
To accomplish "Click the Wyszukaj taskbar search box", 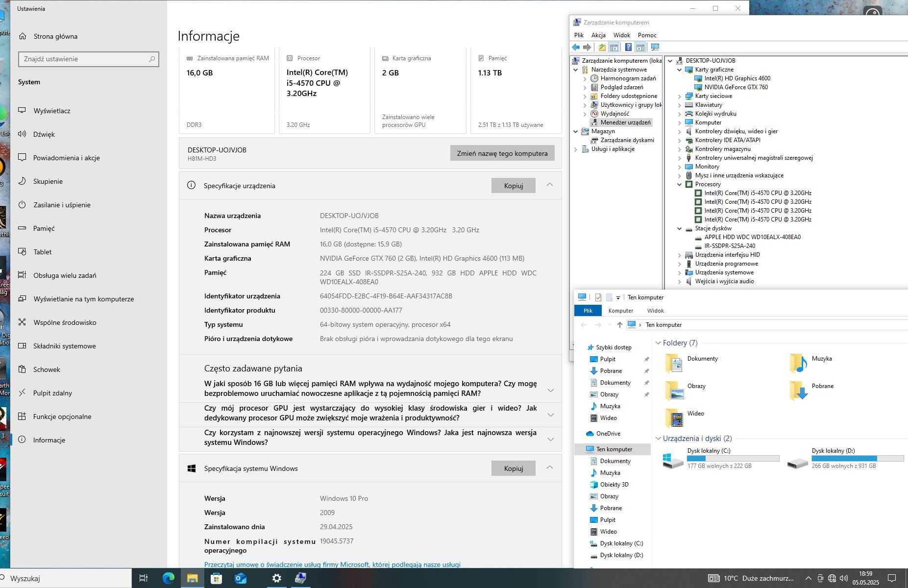I will tap(66, 579).
